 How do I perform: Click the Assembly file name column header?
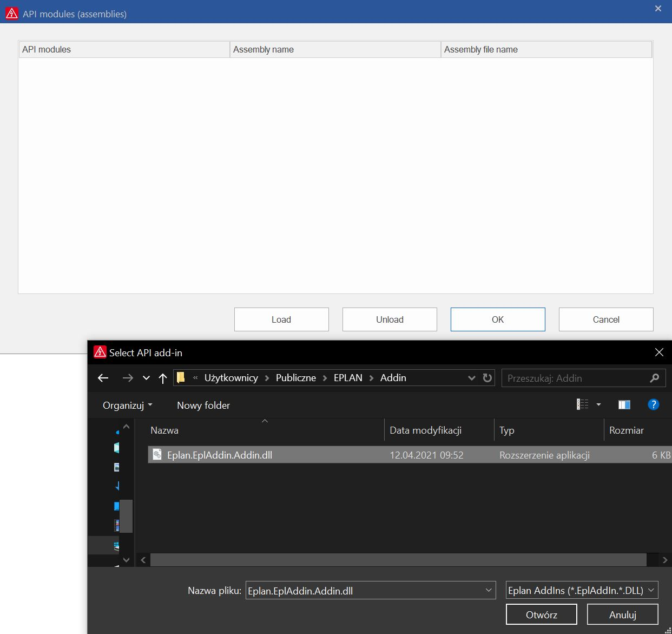tap(546, 49)
